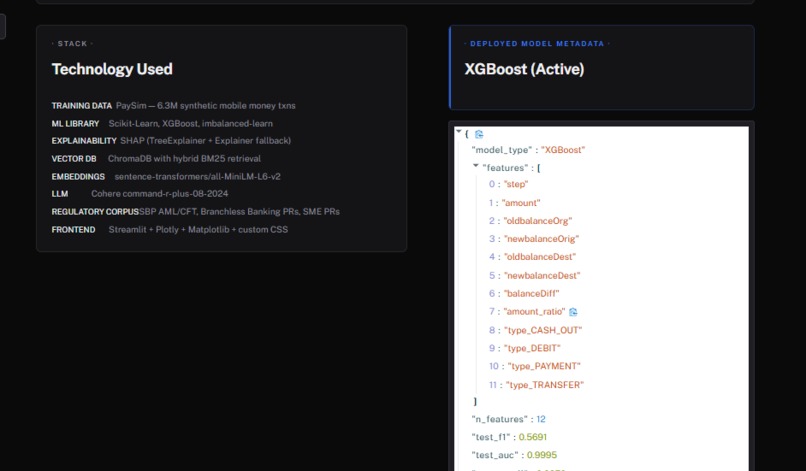The image size is (806, 471).
Task: Click the features array closing bracket
Action: tap(475, 401)
